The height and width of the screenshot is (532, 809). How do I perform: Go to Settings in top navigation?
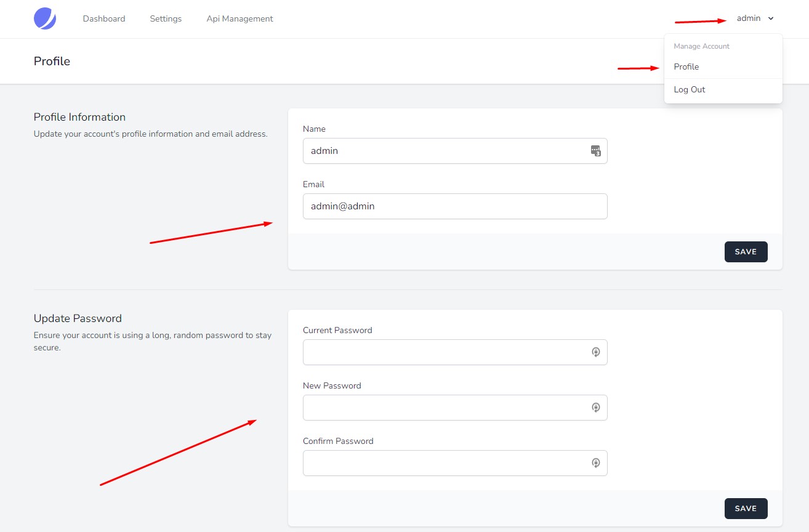(166, 19)
